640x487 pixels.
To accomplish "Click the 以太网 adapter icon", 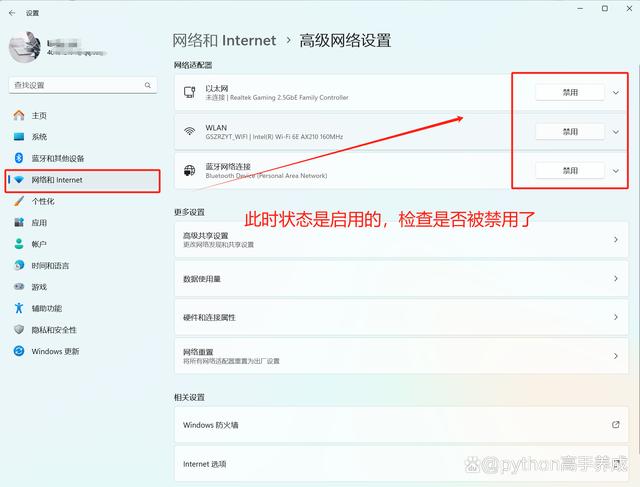I will coord(189,92).
